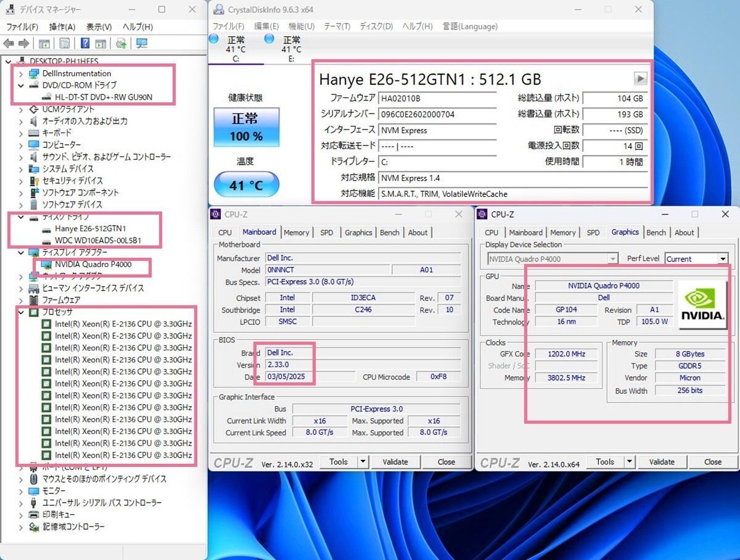Click the serial number field 096C0E2602000704
The height and width of the screenshot is (560, 740).
tap(437, 114)
